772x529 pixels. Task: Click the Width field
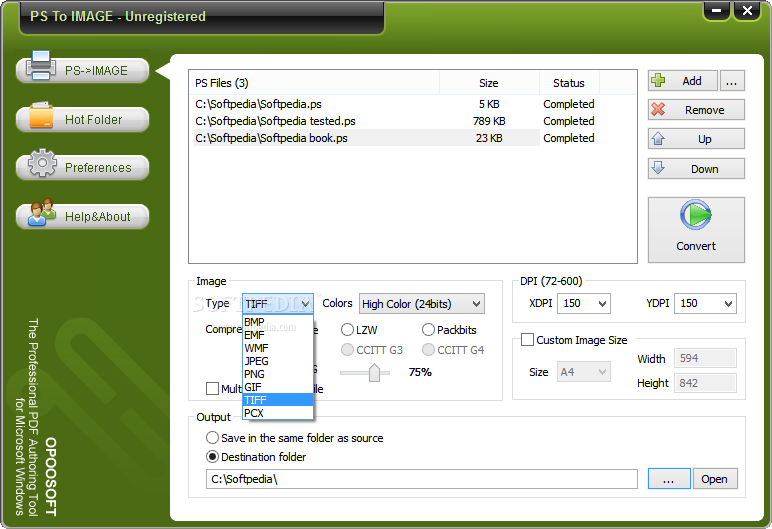tap(706, 358)
